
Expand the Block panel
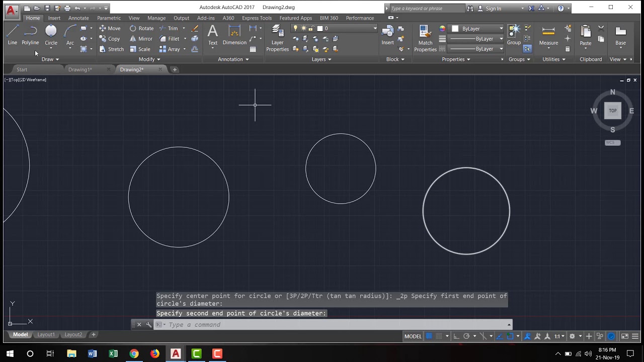click(x=395, y=59)
